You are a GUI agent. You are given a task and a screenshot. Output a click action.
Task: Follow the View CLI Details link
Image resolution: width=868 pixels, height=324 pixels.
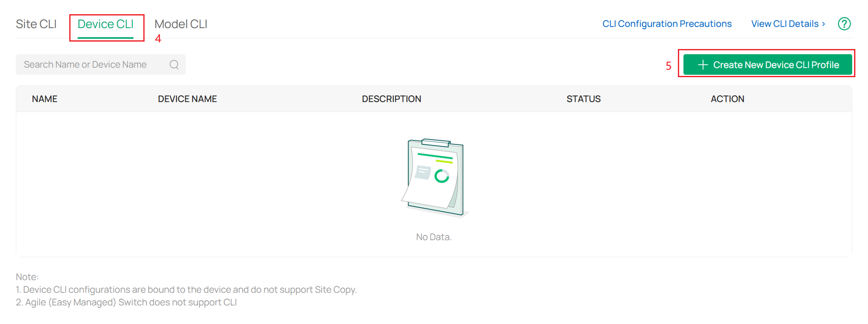coord(784,24)
